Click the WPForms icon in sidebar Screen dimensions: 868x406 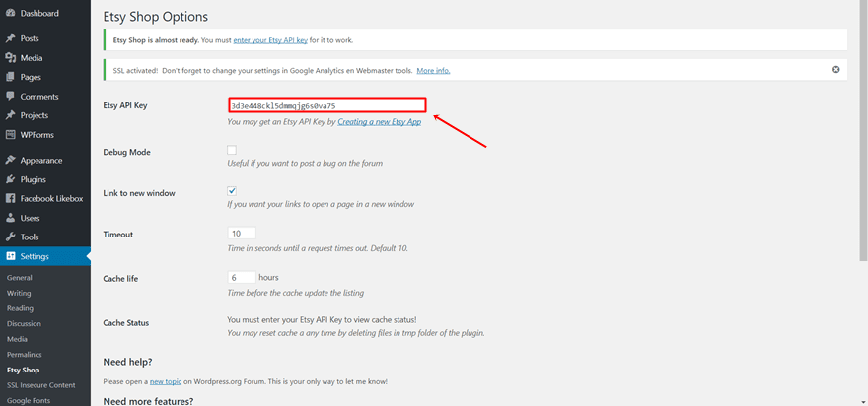tap(10, 134)
